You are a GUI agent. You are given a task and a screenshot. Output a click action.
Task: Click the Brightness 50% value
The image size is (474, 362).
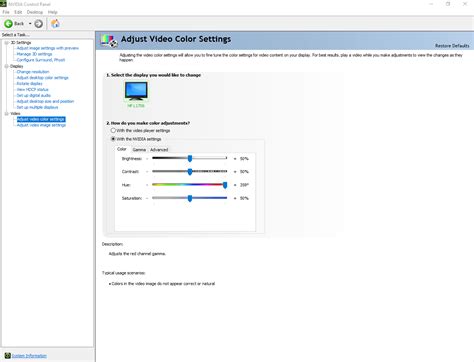click(x=244, y=159)
